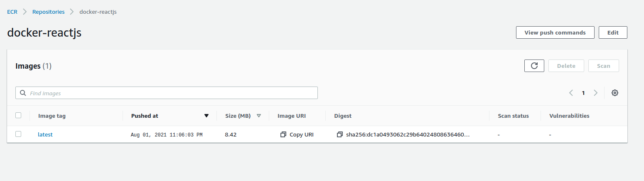
Task: Select page number 1 in pagination
Action: coord(583,93)
